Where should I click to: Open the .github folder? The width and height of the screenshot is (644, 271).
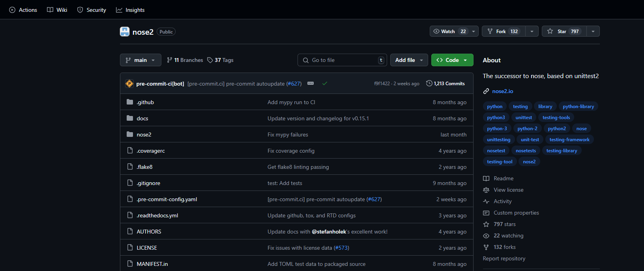[x=145, y=102]
